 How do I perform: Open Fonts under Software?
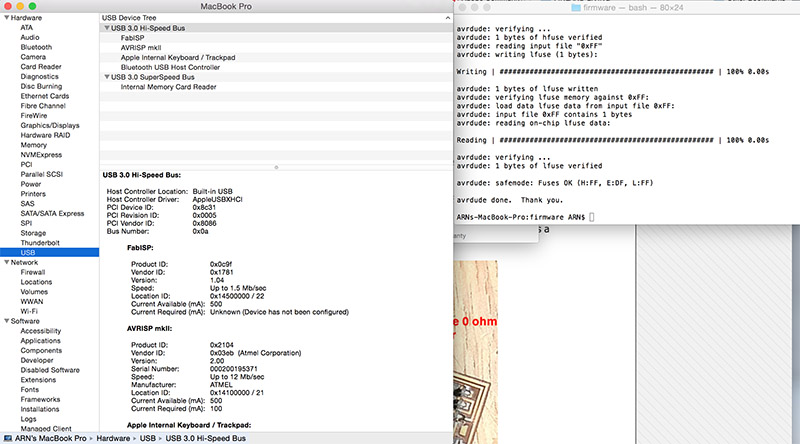(30, 389)
